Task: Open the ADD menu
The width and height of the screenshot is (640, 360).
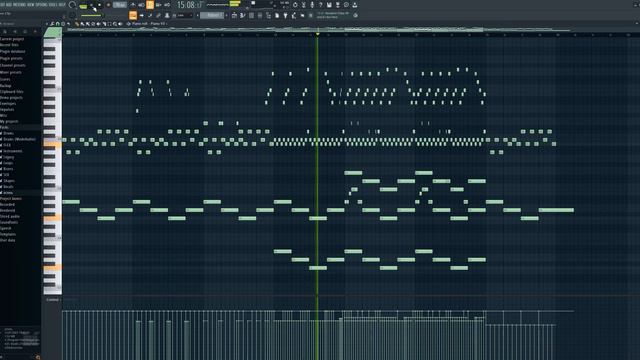Action: [9, 4]
